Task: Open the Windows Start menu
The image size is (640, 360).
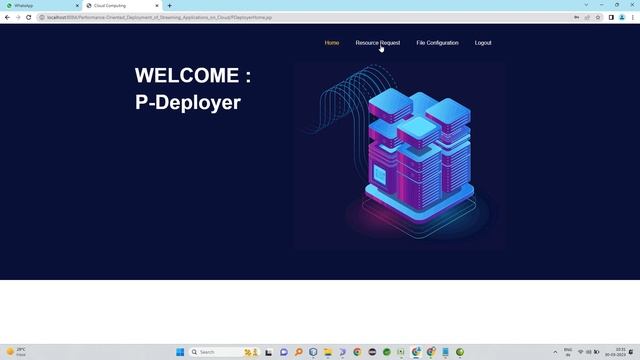Action: tap(180, 352)
